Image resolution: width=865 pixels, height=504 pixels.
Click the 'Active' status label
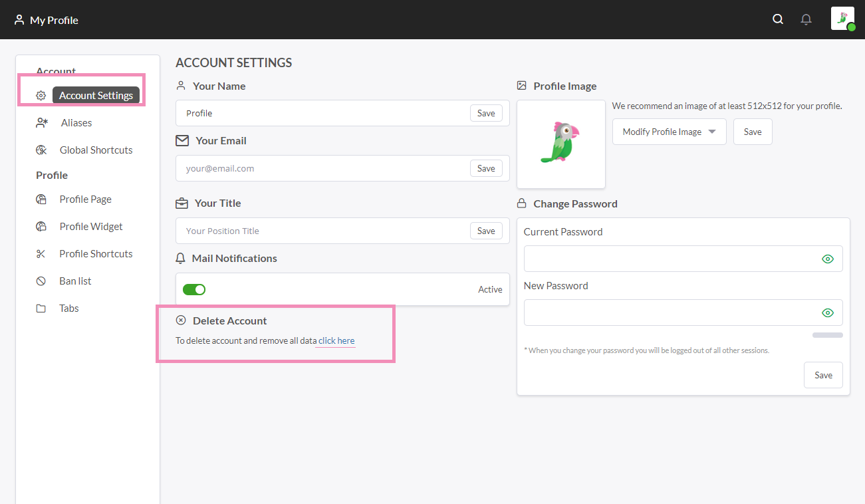[x=491, y=289]
